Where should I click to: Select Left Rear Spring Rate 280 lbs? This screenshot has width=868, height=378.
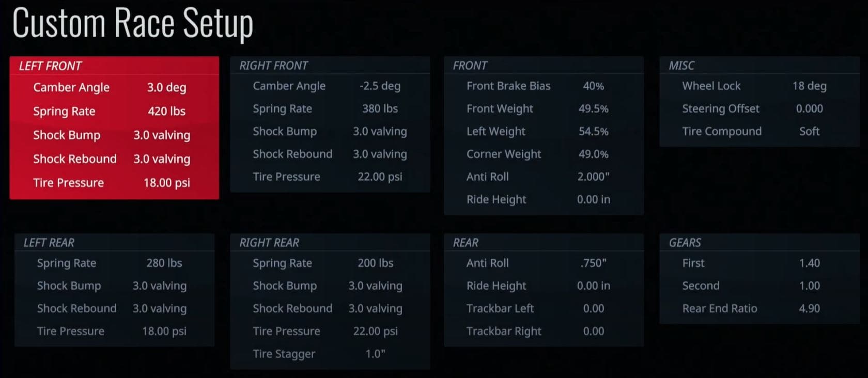114,263
